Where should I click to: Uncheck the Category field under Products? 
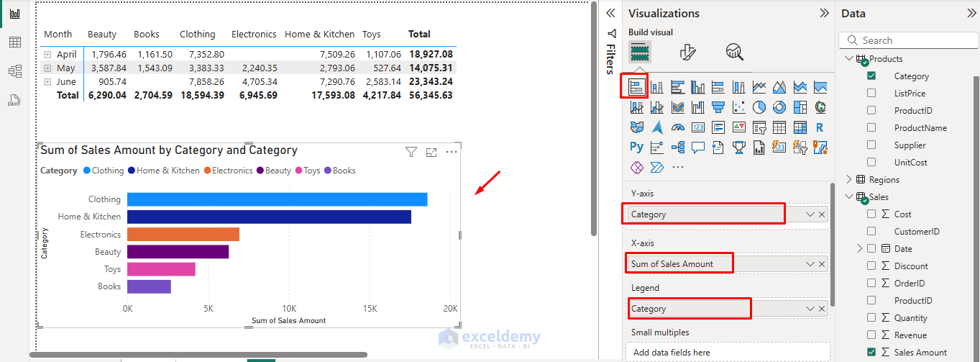pos(871,76)
